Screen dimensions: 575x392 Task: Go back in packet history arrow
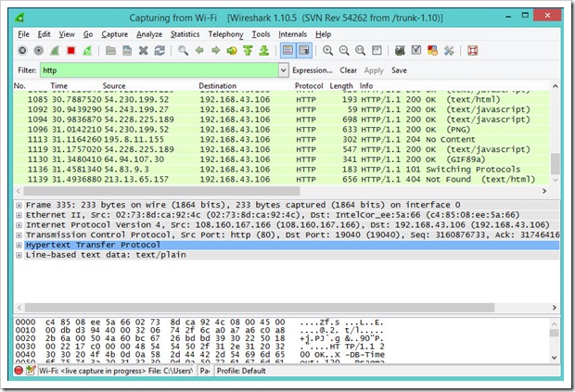[199, 51]
